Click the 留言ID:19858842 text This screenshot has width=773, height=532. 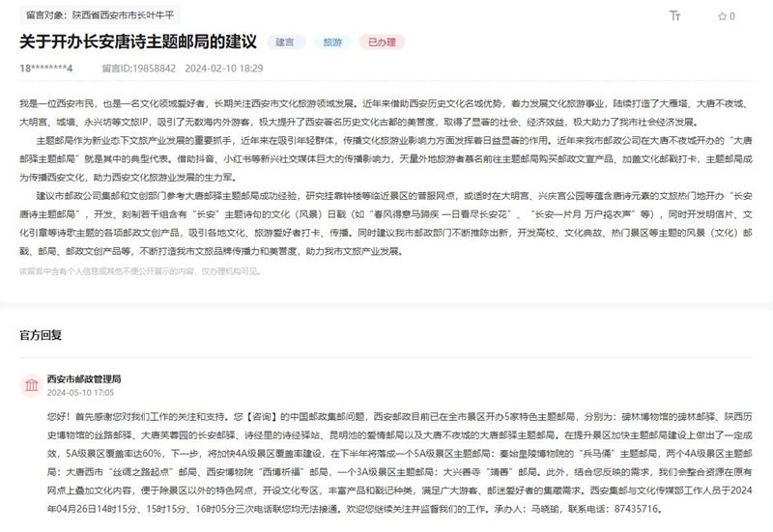[138, 69]
